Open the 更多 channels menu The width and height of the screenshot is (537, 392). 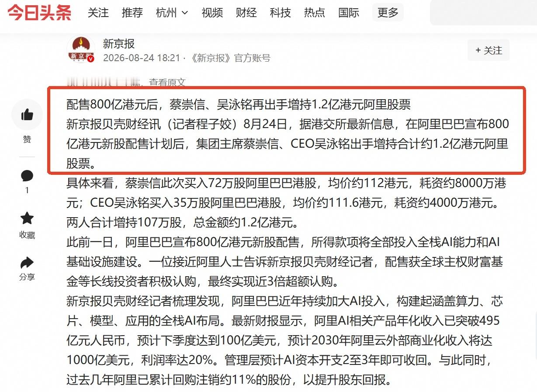388,13
